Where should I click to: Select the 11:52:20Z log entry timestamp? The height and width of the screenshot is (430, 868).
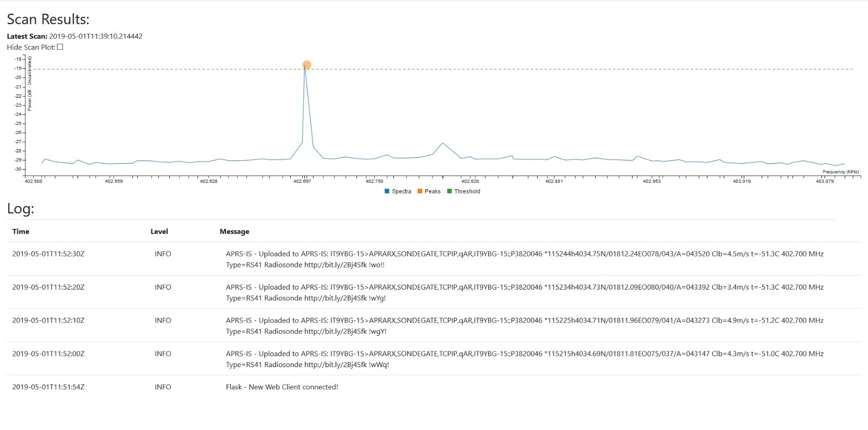tap(48, 287)
